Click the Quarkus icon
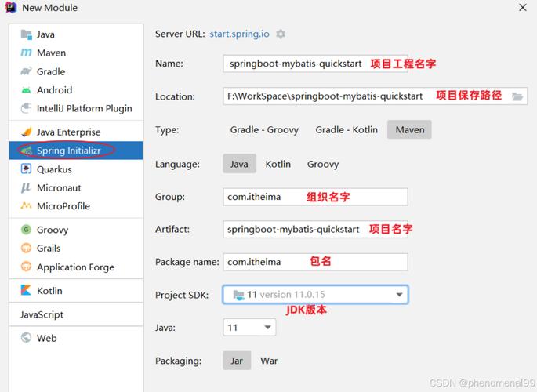Image resolution: width=537 pixels, height=392 pixels. pyautogui.click(x=27, y=169)
